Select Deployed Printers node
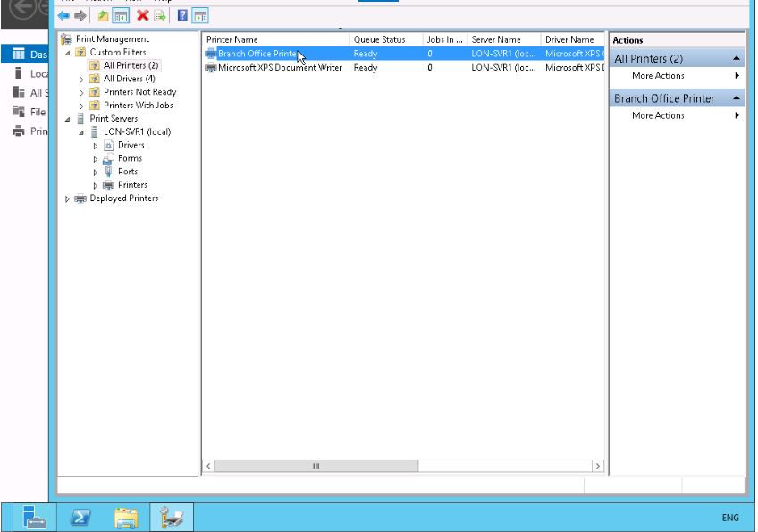758x532 pixels. [123, 198]
